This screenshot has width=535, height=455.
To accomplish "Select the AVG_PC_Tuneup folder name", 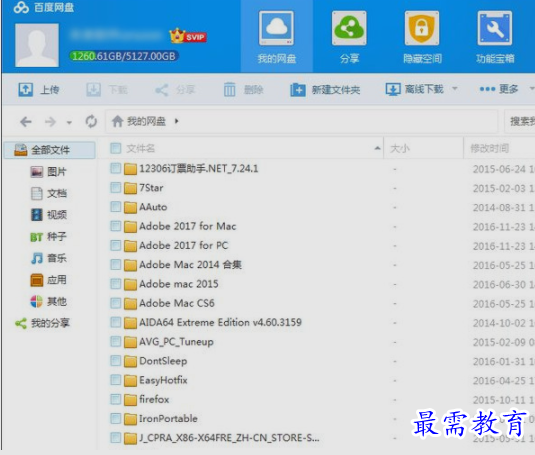I will tap(176, 342).
